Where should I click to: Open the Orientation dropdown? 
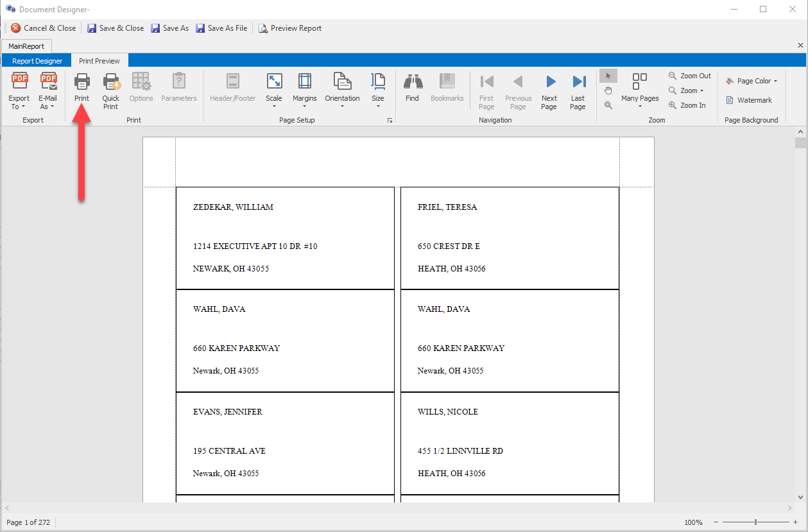(342, 90)
